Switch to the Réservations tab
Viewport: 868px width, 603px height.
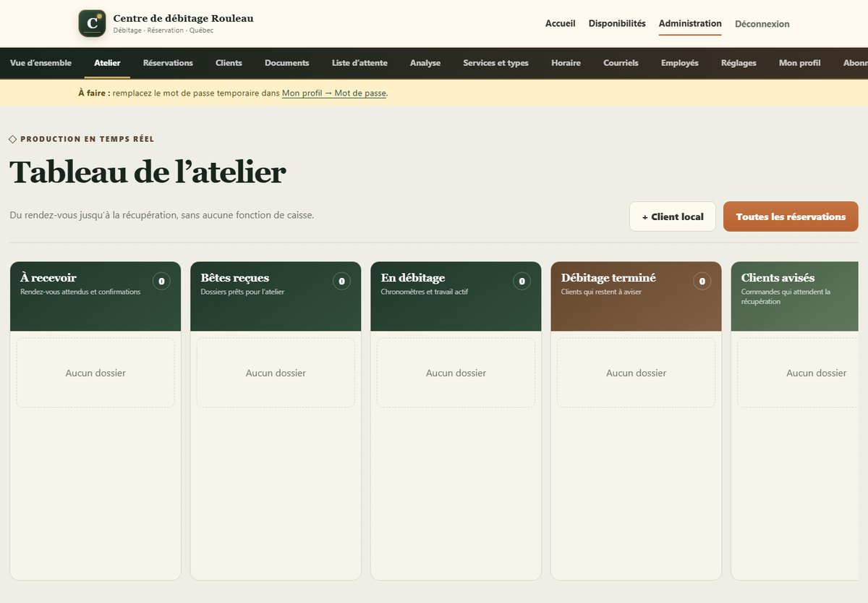168,63
